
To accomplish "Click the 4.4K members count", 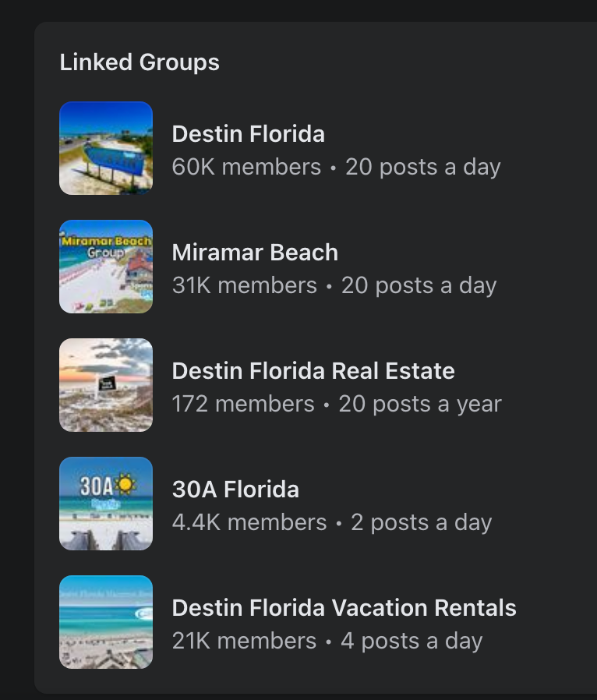I will (249, 522).
